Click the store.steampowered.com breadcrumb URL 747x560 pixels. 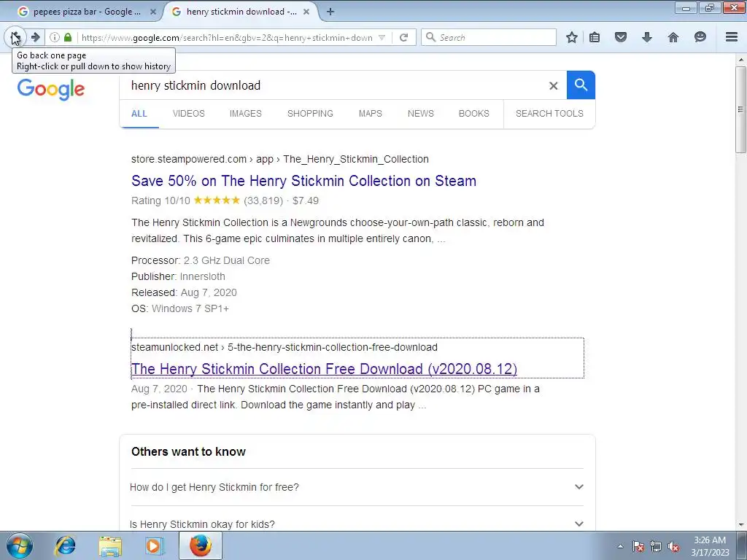tap(279, 159)
